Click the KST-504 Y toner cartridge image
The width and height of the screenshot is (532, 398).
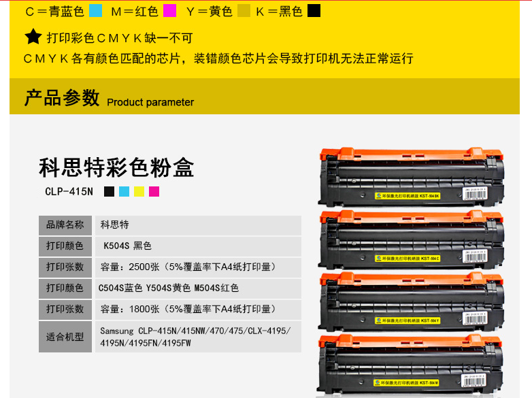pos(411,301)
